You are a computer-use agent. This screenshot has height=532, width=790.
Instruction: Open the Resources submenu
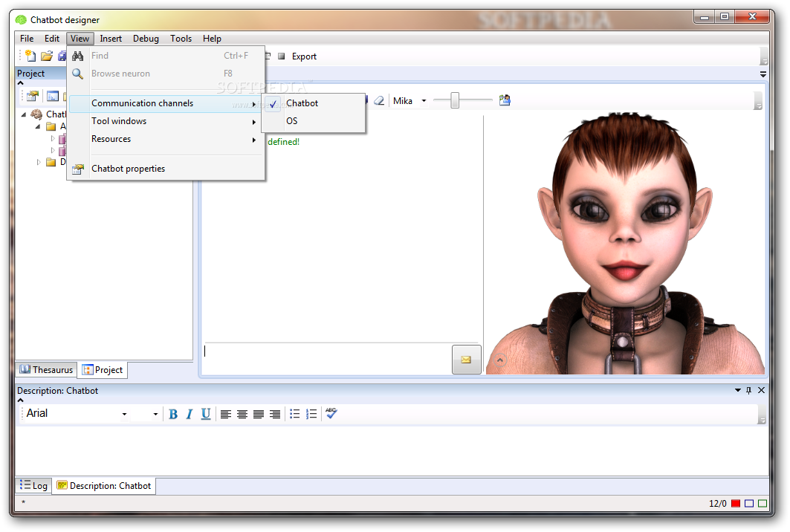pos(165,139)
